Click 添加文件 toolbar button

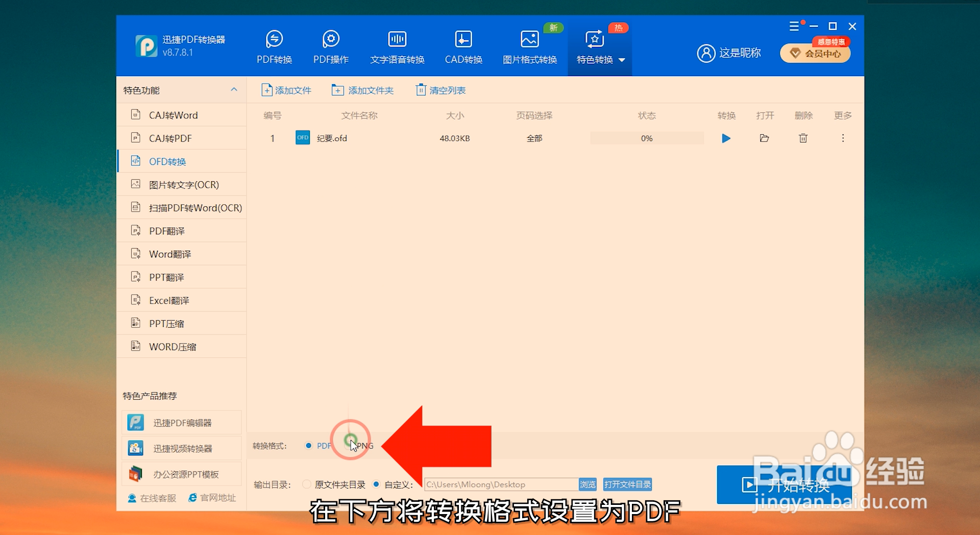pyautogui.click(x=286, y=90)
